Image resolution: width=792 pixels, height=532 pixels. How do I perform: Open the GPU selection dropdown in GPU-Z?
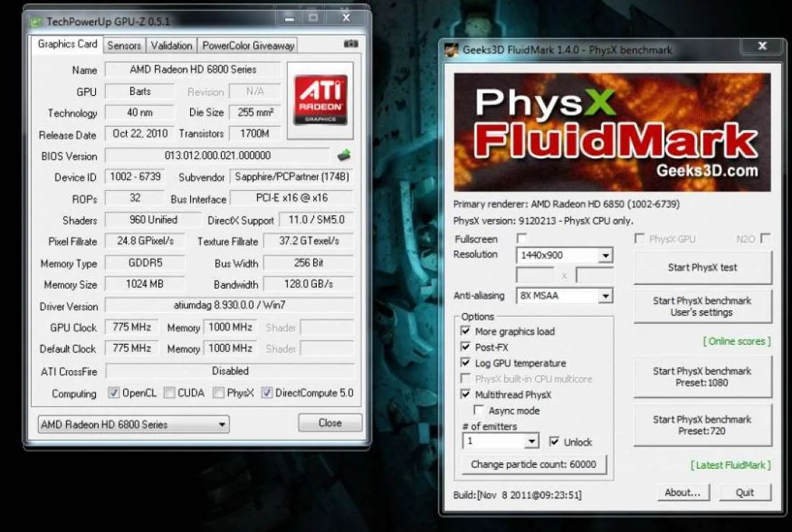(133, 425)
